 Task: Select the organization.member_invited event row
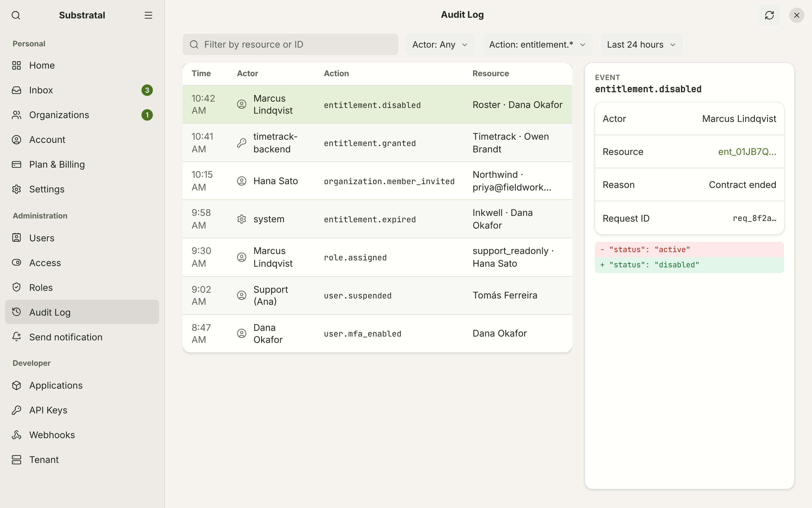pyautogui.click(x=377, y=181)
